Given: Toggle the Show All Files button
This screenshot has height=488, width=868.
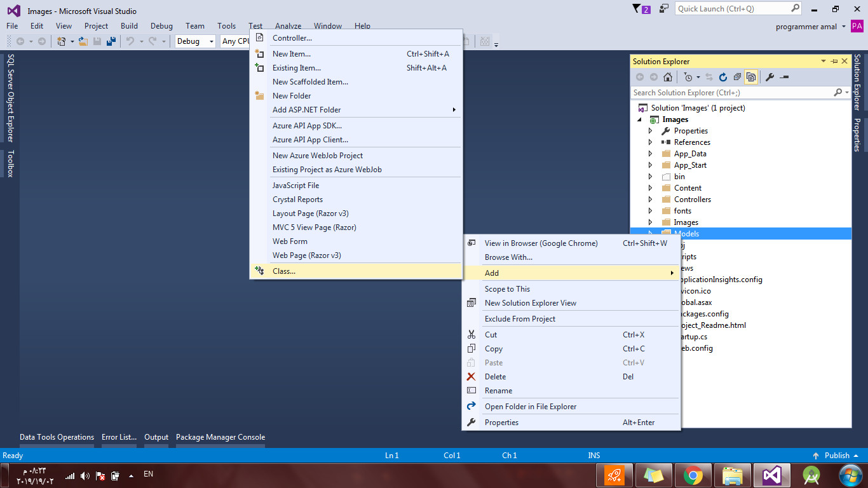Looking at the screenshot, I should (751, 77).
